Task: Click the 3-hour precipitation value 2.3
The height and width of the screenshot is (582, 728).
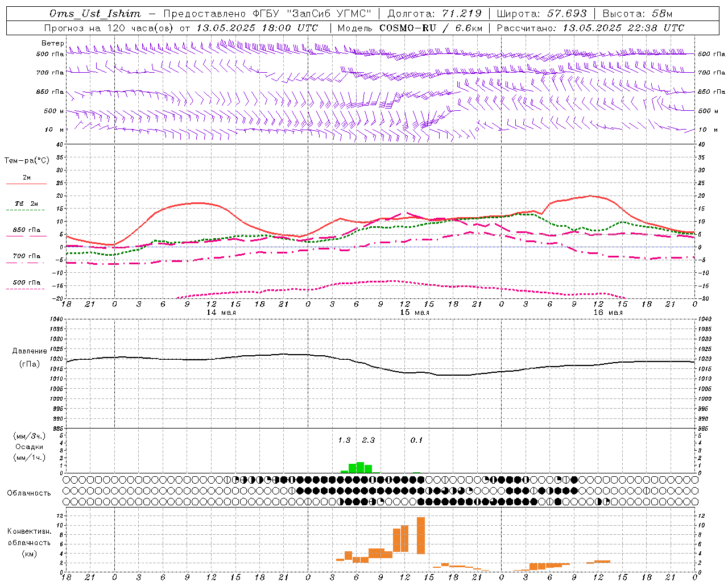Action: (368, 440)
